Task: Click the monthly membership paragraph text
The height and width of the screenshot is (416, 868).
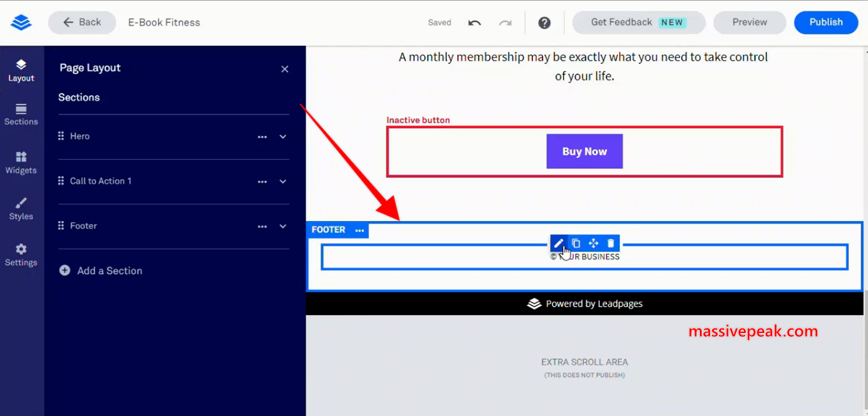Action: coord(583,66)
